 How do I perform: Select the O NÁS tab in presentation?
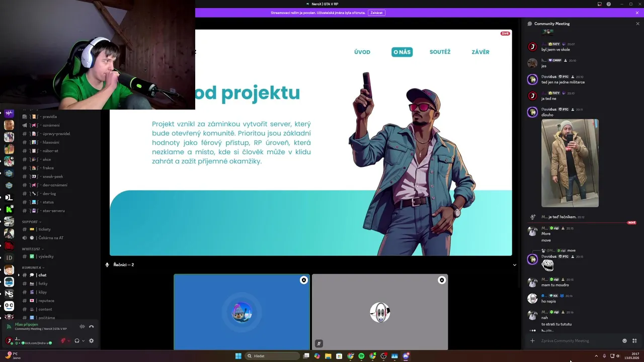coord(402,52)
